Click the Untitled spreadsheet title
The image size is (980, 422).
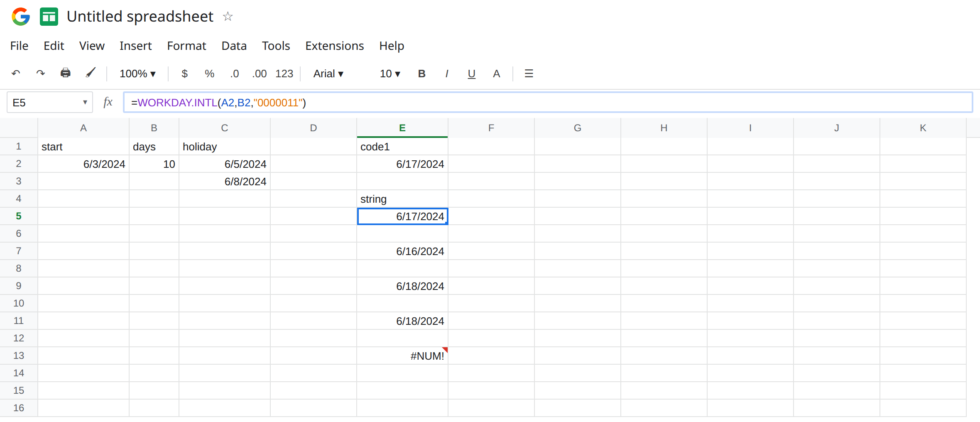140,17
